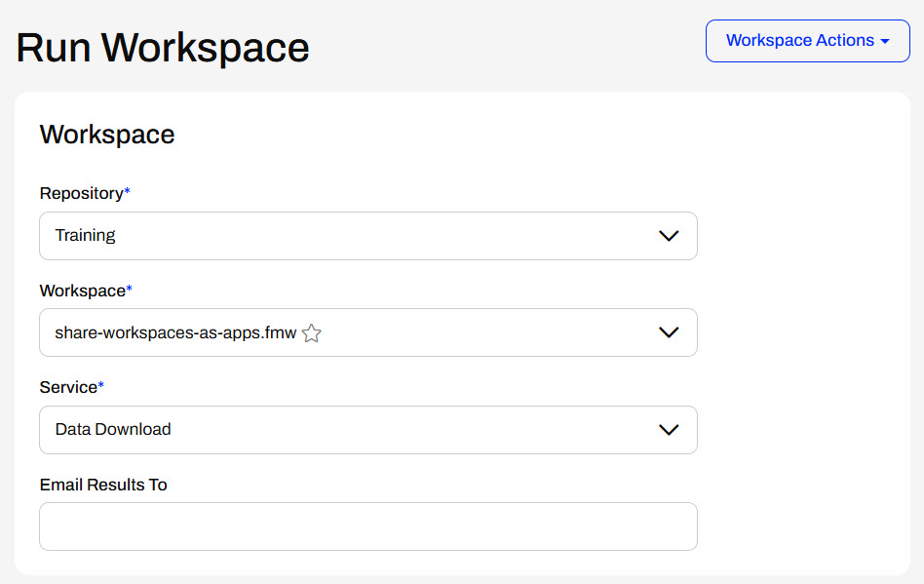Select the Training text in Repository
The width and height of the screenshot is (924, 584).
pos(85,236)
